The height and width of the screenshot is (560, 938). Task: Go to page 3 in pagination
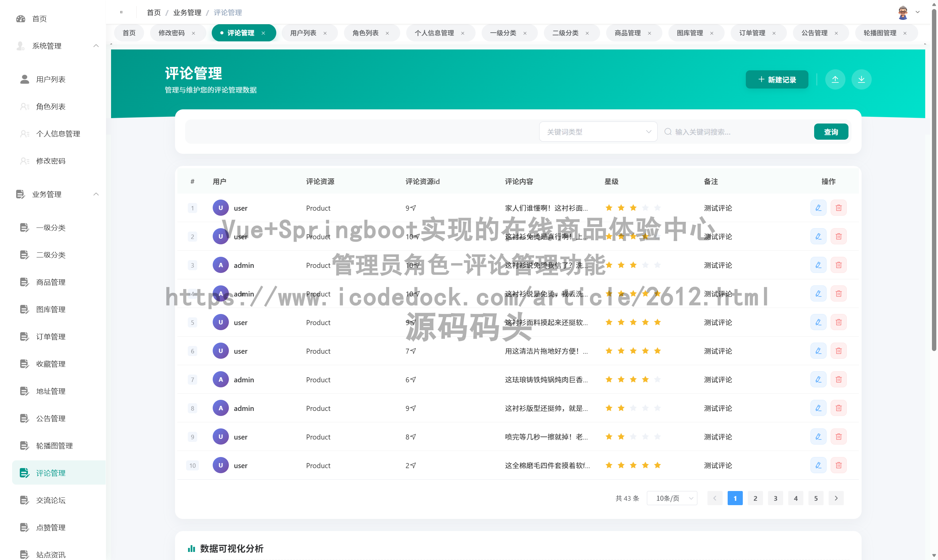point(775,498)
